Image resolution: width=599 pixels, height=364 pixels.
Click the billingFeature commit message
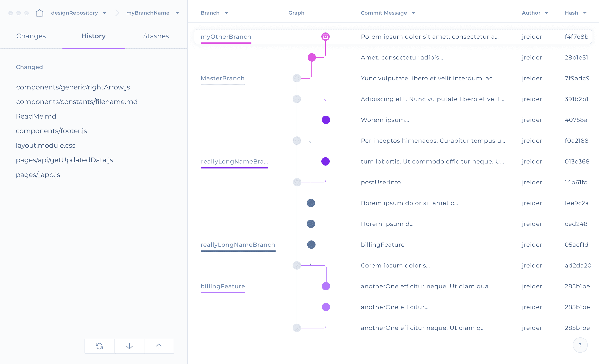click(383, 245)
